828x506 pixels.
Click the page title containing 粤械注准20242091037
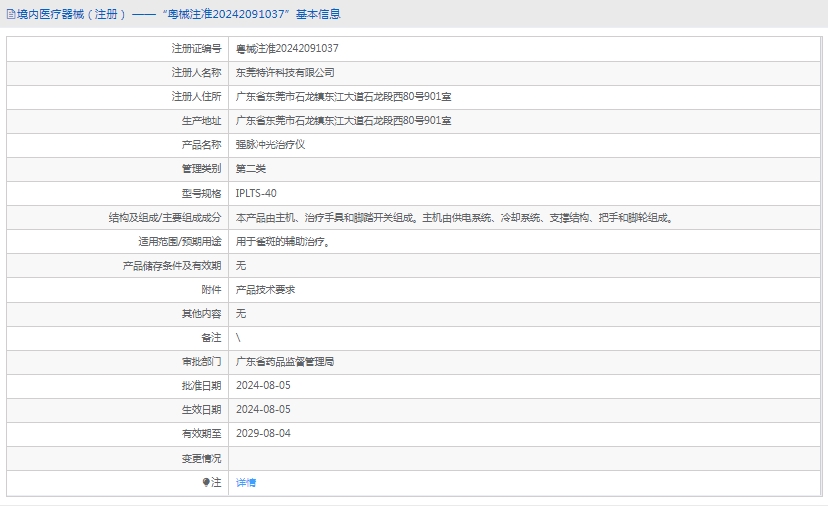(x=178, y=14)
